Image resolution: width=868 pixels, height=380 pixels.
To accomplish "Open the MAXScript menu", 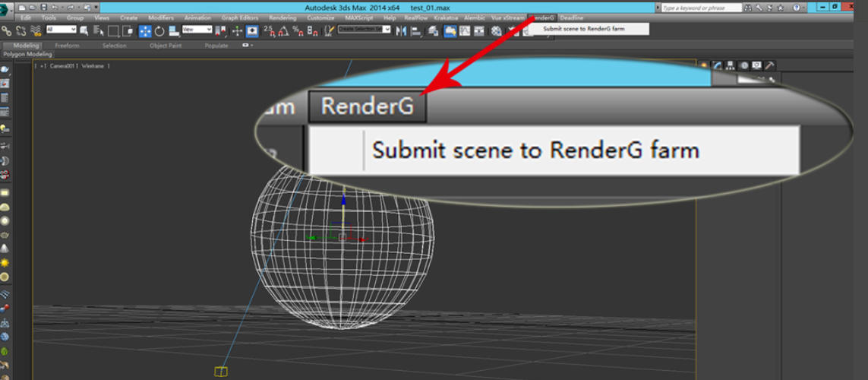I will [358, 17].
